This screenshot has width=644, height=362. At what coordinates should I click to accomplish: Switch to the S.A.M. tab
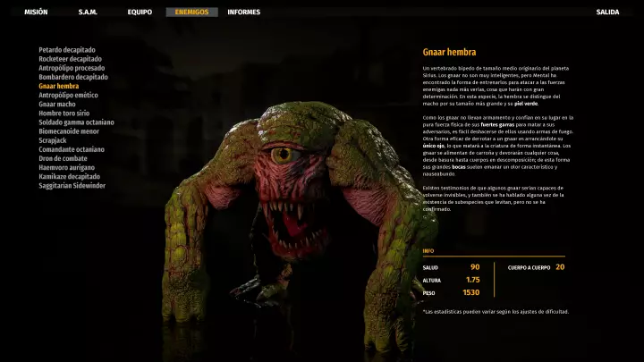click(x=88, y=13)
